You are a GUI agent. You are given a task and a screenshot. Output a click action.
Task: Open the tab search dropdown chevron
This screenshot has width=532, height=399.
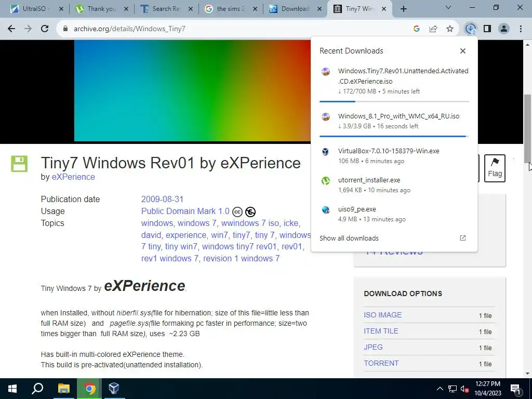448,7
